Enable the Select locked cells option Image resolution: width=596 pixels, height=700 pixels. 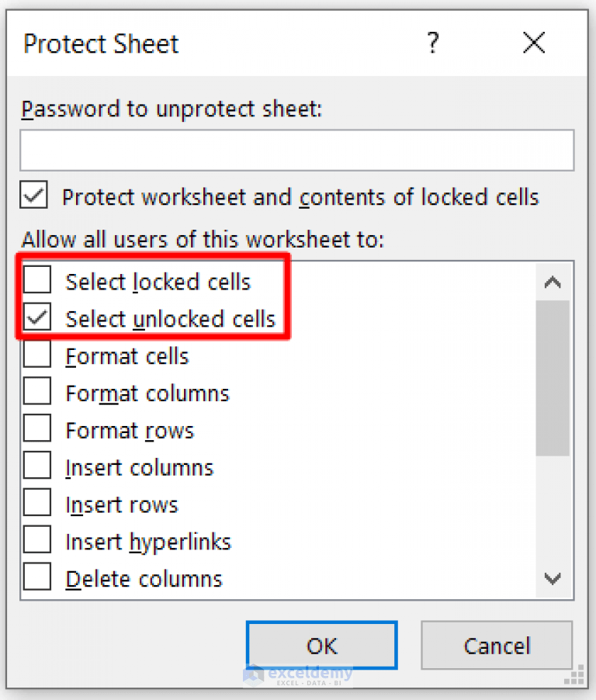coord(36,281)
